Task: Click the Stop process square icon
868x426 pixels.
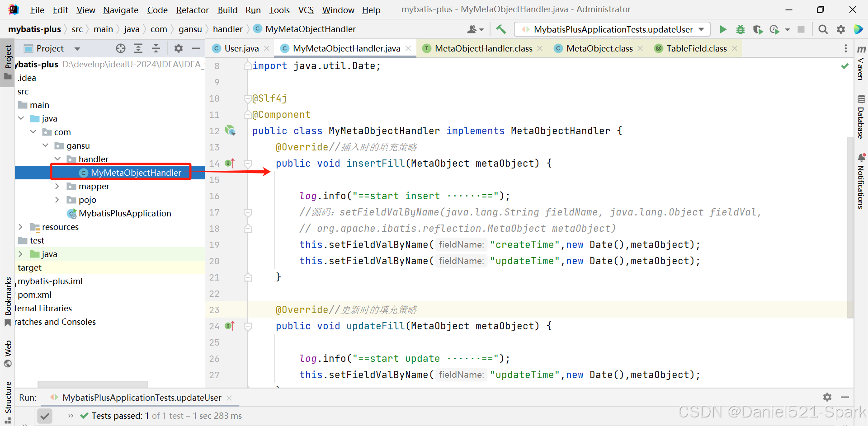Action: (801, 29)
